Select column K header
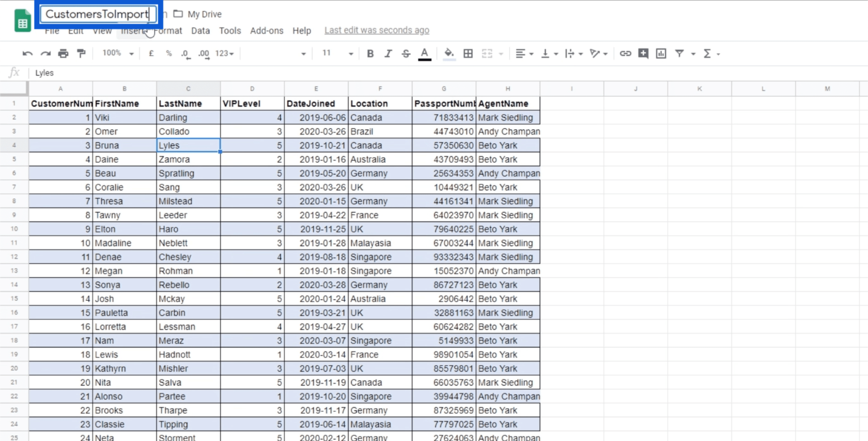This screenshot has width=868, height=441. [x=700, y=89]
